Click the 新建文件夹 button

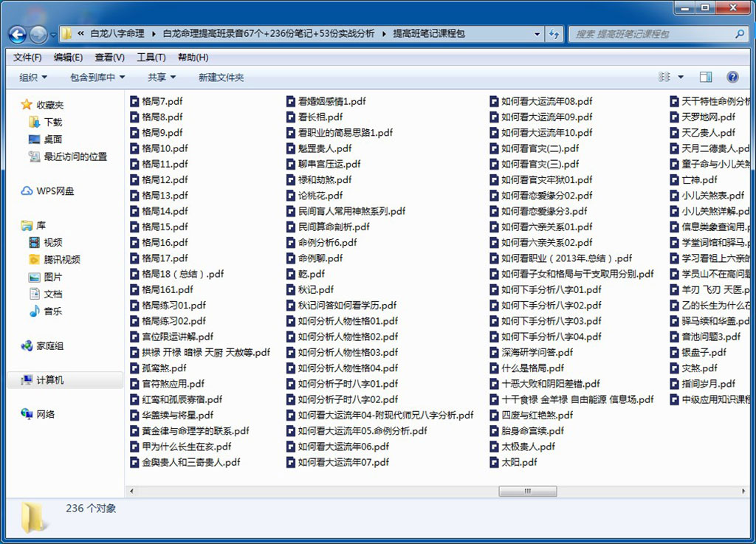(221, 77)
